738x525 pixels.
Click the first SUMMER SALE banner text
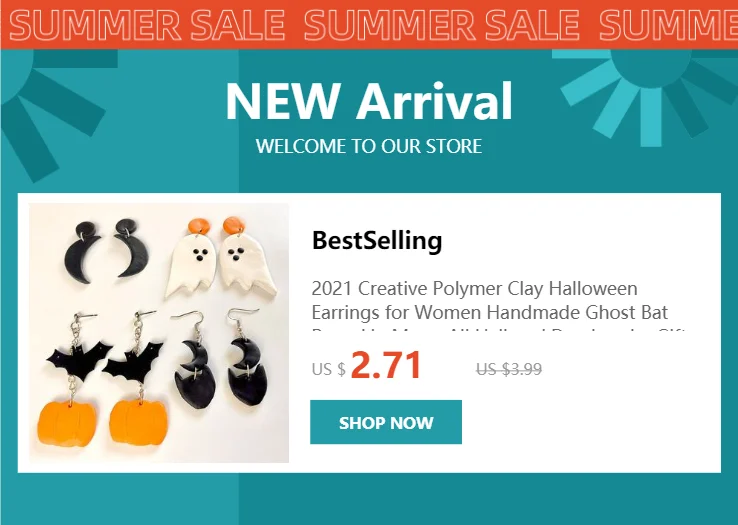[x=147, y=24]
